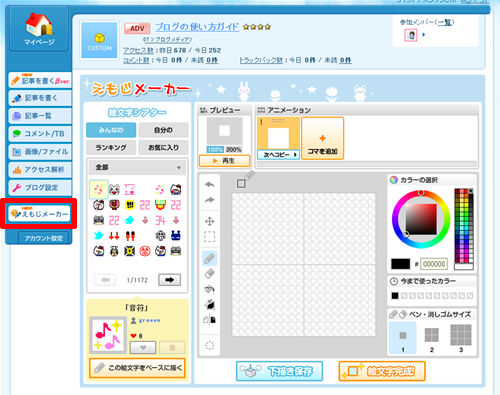Screen dimensions: 500x395
Task: Click the participating member avatar
Action: [x=411, y=35]
